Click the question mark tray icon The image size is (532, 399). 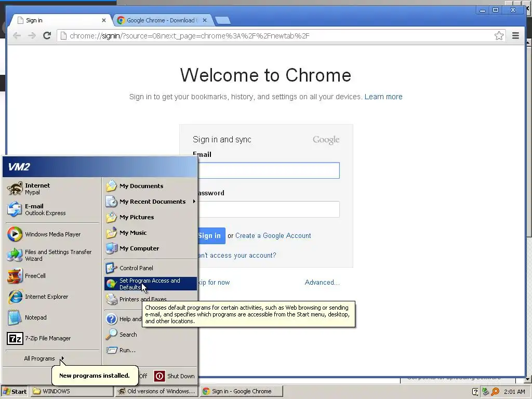pyautogui.click(x=475, y=392)
